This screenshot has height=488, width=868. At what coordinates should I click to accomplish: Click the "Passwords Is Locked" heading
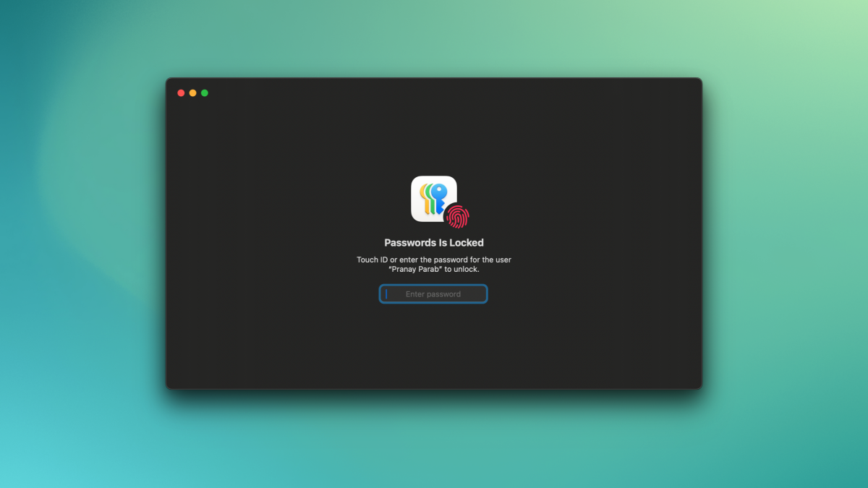tap(434, 243)
